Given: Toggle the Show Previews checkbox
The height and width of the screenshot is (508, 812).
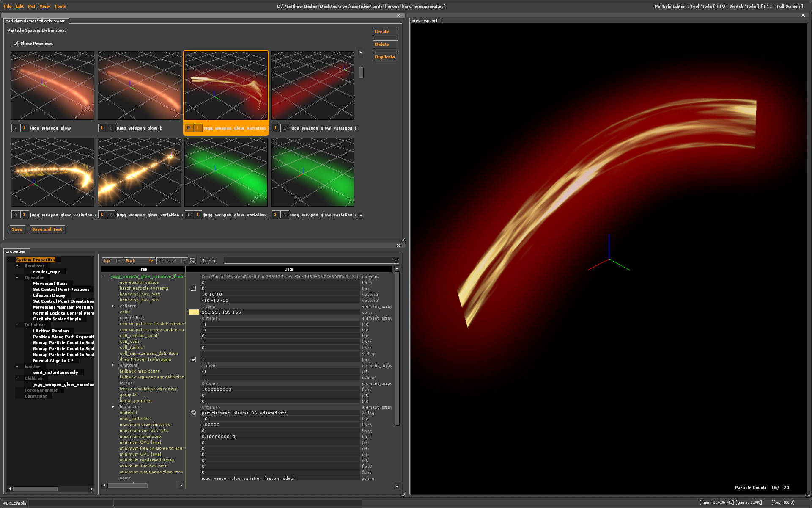Looking at the screenshot, I should tap(16, 44).
